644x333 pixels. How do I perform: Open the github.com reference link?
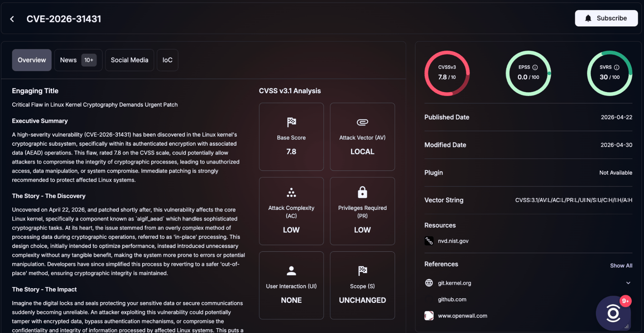452,299
